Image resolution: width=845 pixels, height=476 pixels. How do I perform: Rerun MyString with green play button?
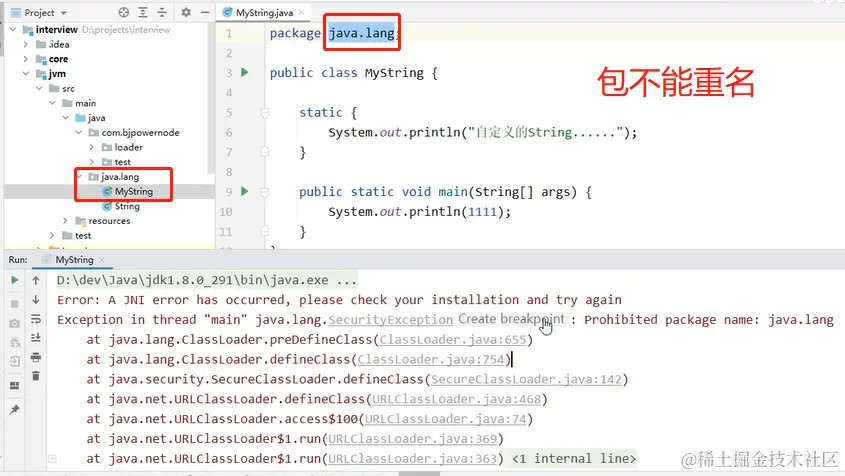point(15,280)
